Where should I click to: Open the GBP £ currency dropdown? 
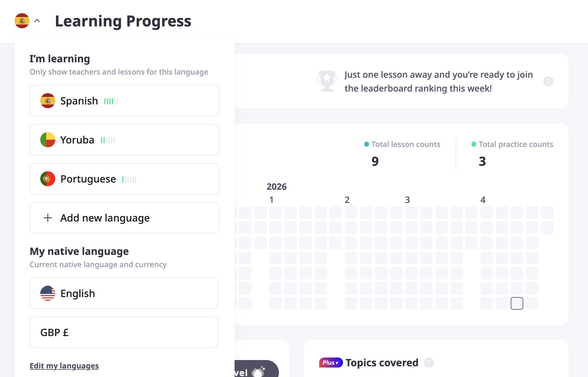point(124,332)
